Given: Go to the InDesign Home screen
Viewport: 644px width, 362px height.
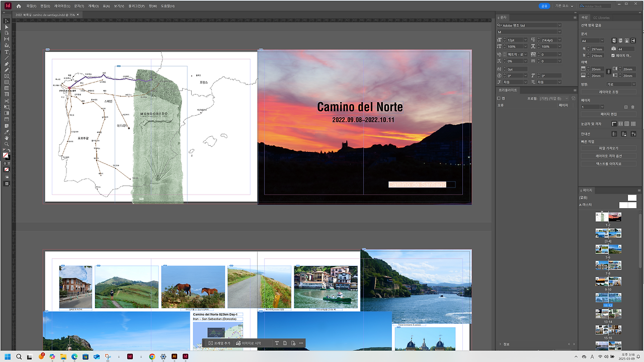Looking at the screenshot, I should coord(19,6).
